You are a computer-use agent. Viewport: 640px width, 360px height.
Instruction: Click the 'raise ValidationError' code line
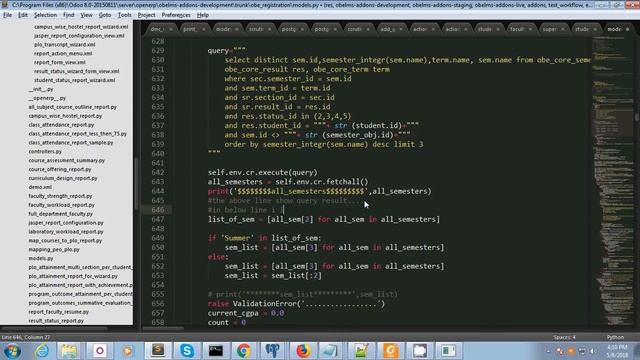[x=296, y=304]
